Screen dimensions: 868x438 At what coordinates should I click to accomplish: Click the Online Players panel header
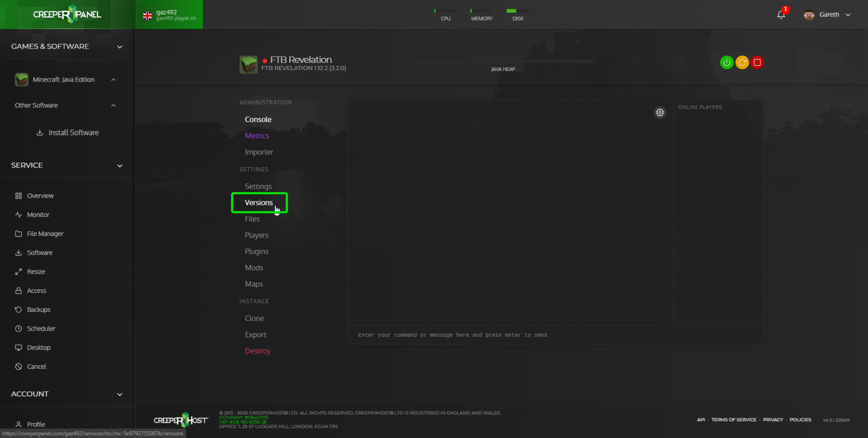coord(700,107)
